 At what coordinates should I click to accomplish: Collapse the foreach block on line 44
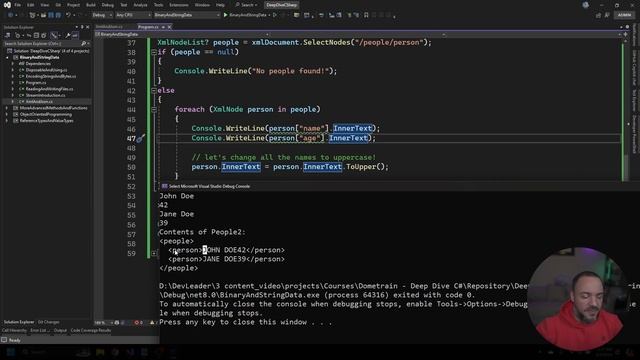pos(154,109)
